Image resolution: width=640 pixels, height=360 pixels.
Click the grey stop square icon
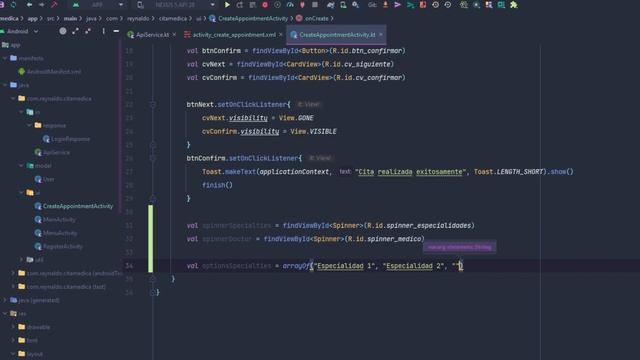pos(315,5)
